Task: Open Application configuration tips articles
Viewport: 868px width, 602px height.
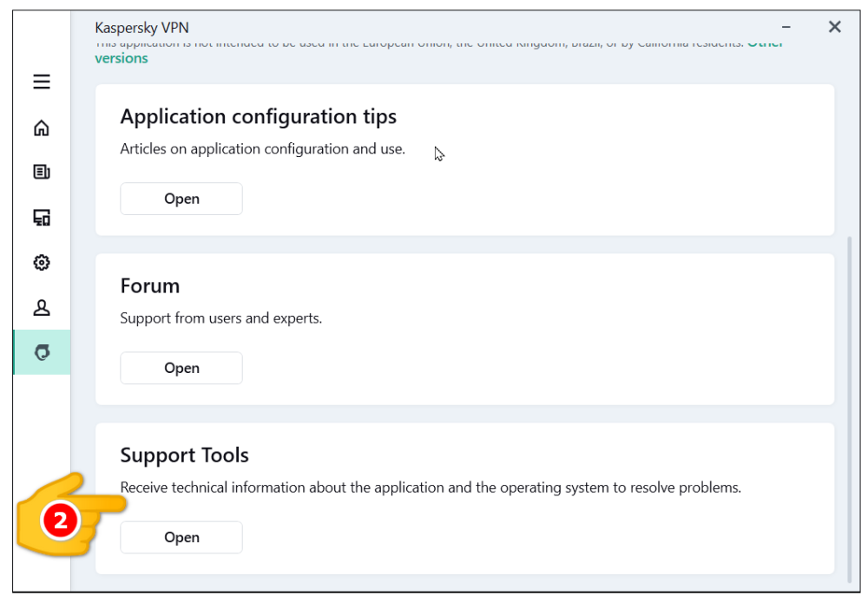Action: tap(181, 199)
